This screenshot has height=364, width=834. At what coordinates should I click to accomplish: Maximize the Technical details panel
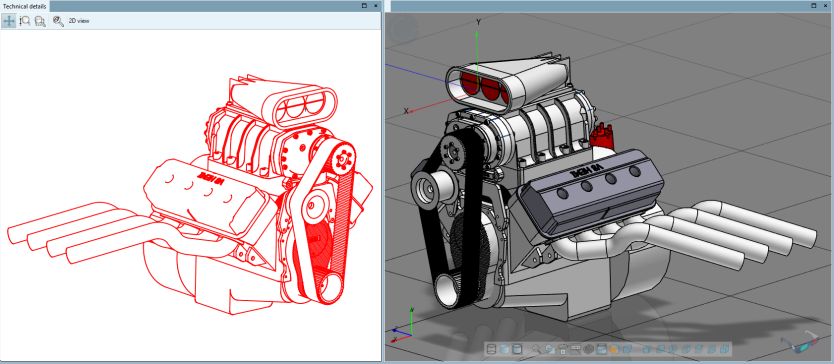click(364, 5)
